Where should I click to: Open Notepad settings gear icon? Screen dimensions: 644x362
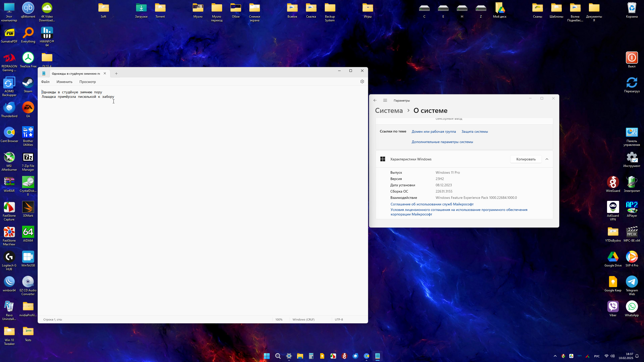pyautogui.click(x=362, y=81)
